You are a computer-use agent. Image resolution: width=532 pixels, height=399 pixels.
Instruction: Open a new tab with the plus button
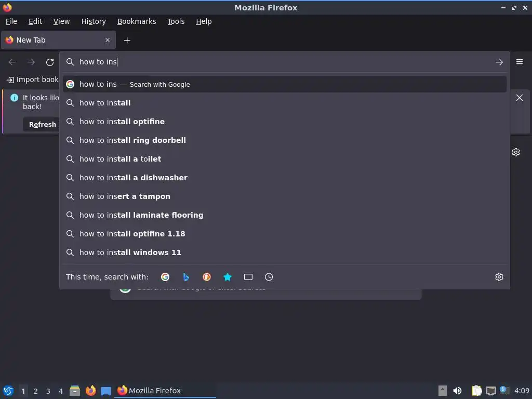(127, 41)
